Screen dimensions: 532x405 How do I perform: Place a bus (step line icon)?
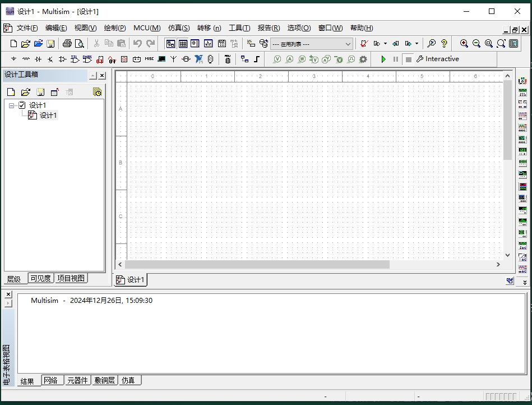coord(257,59)
